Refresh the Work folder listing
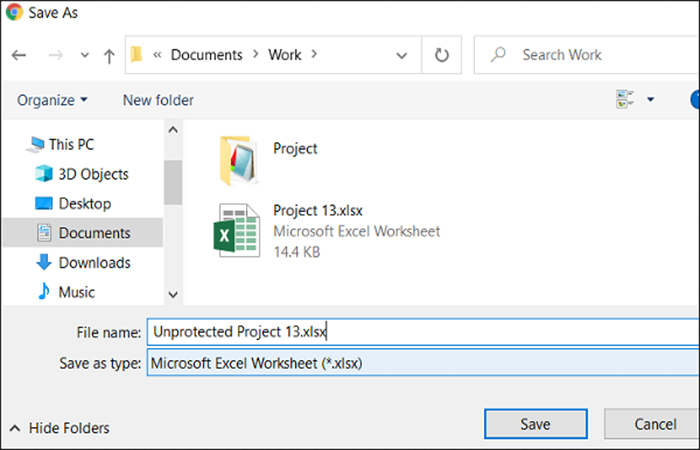Viewport: 700px width, 450px height. (x=442, y=55)
